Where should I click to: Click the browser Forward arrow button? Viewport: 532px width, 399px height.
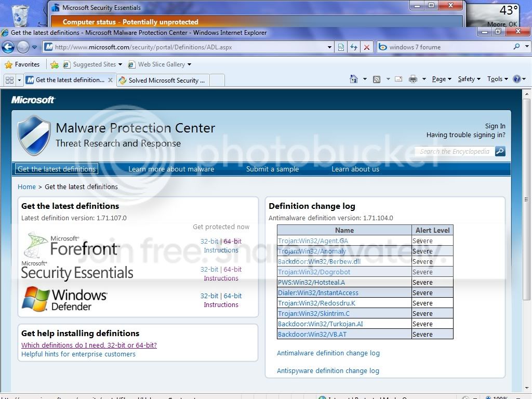[23, 47]
